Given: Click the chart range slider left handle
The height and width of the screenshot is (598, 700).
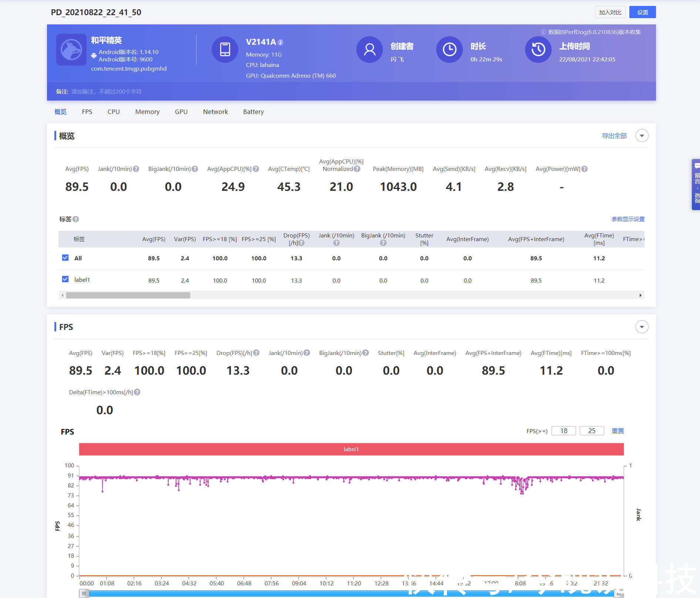Looking at the screenshot, I should coord(84,594).
